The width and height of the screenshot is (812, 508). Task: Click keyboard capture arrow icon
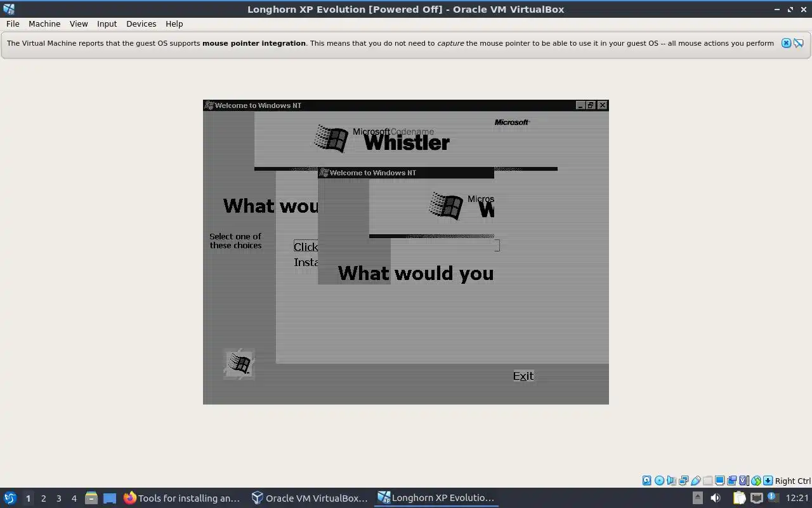[768, 481]
